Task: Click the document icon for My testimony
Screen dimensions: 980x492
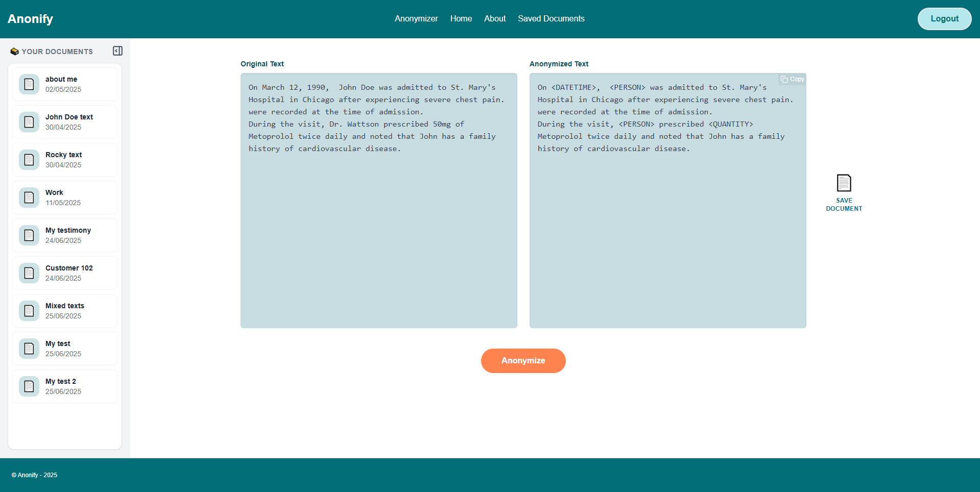Action: coord(29,235)
